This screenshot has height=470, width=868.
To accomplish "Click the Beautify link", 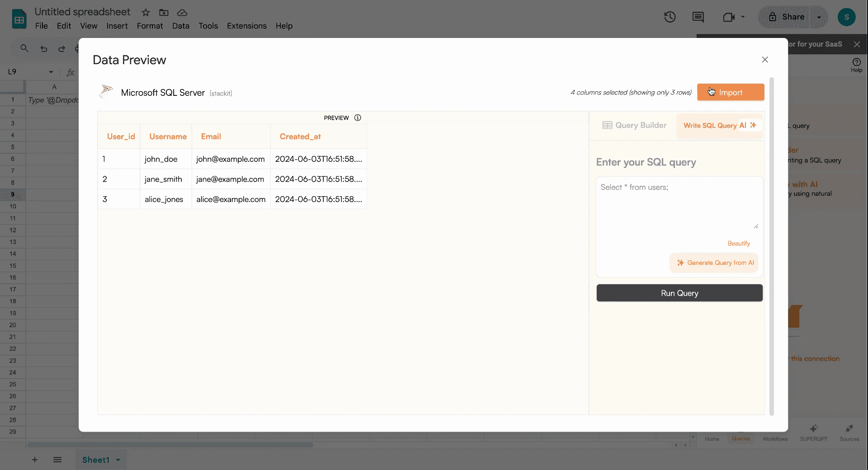I will pyautogui.click(x=739, y=243).
